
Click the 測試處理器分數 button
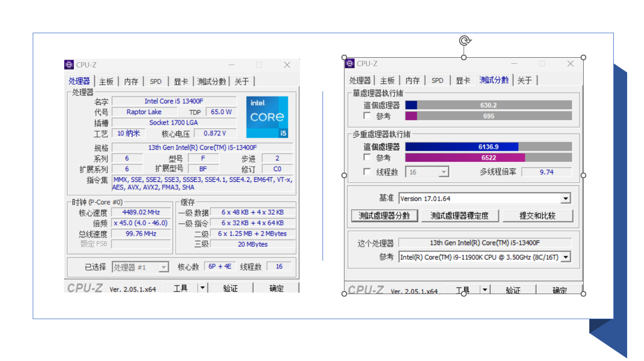tap(384, 215)
